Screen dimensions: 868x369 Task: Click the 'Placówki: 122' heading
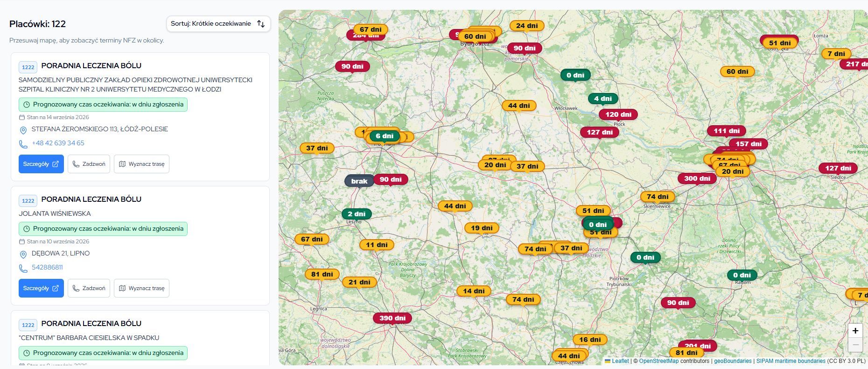point(37,24)
